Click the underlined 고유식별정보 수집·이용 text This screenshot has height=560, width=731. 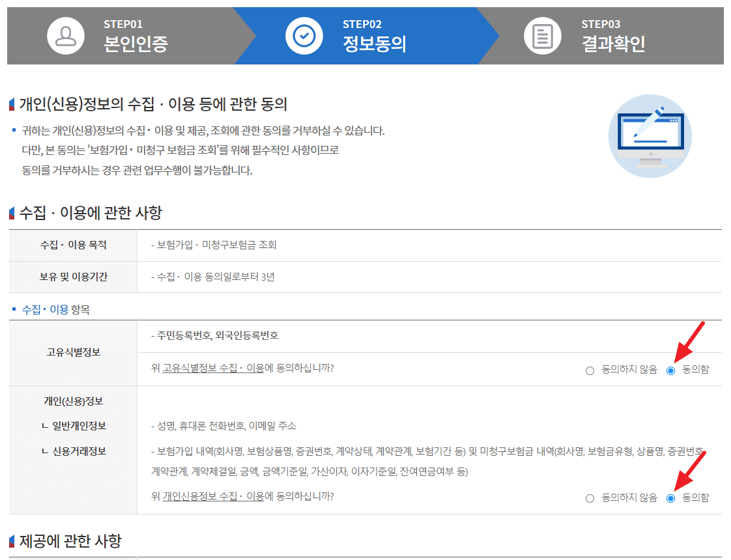pyautogui.click(x=214, y=368)
